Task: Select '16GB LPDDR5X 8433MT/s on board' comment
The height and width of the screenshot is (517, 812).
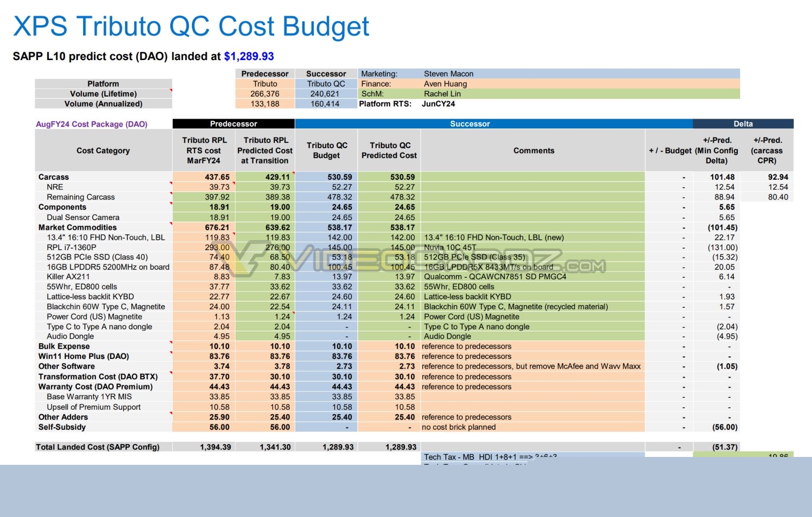Action: [489, 267]
